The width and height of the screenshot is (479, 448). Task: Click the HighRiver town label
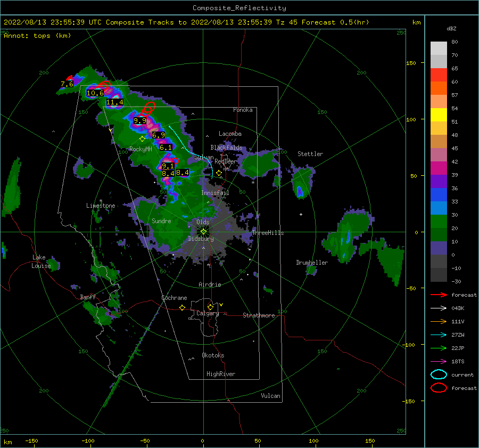tap(221, 374)
